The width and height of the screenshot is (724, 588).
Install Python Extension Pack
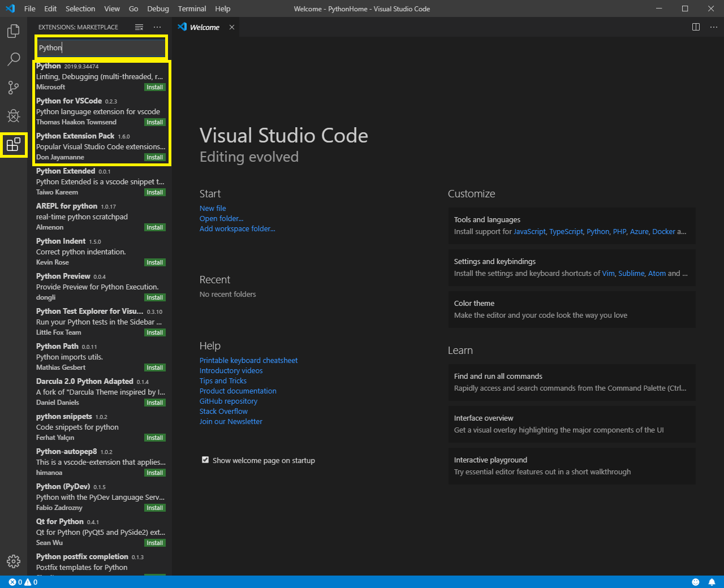[x=154, y=157]
